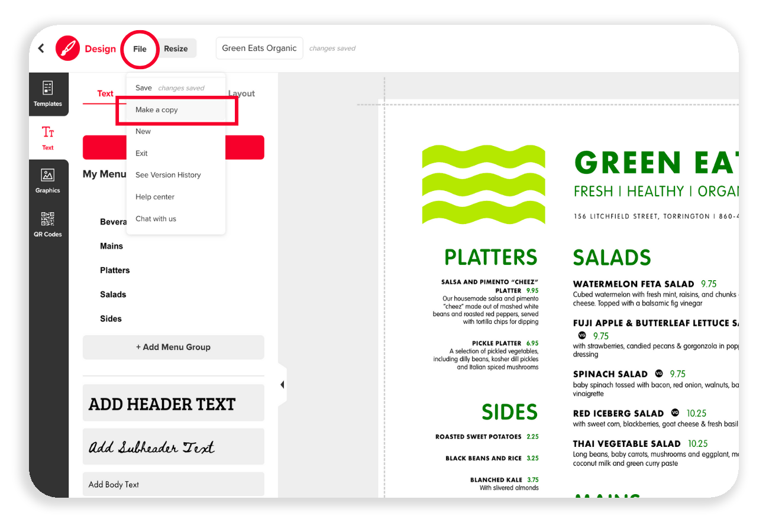Open the Graphics sidebar panel
Screen dimensions: 769x532
tap(48, 181)
